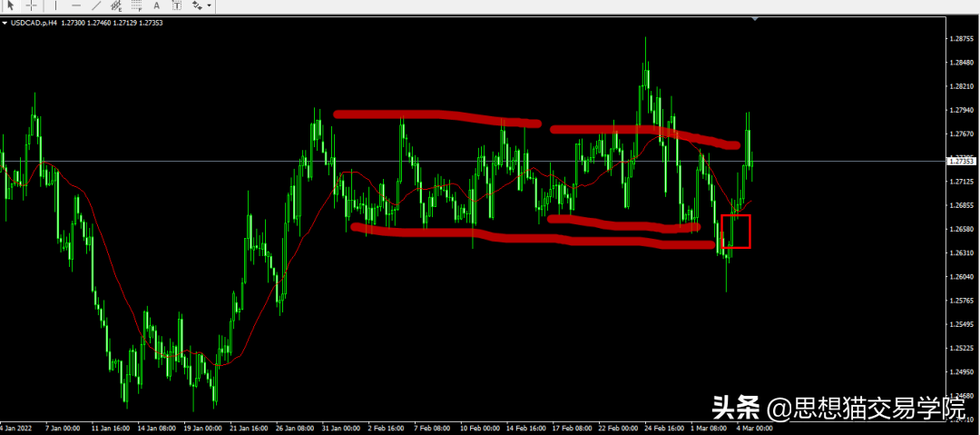Click the '22 Feb 00:00' time label
980x435 pixels.
(620, 429)
